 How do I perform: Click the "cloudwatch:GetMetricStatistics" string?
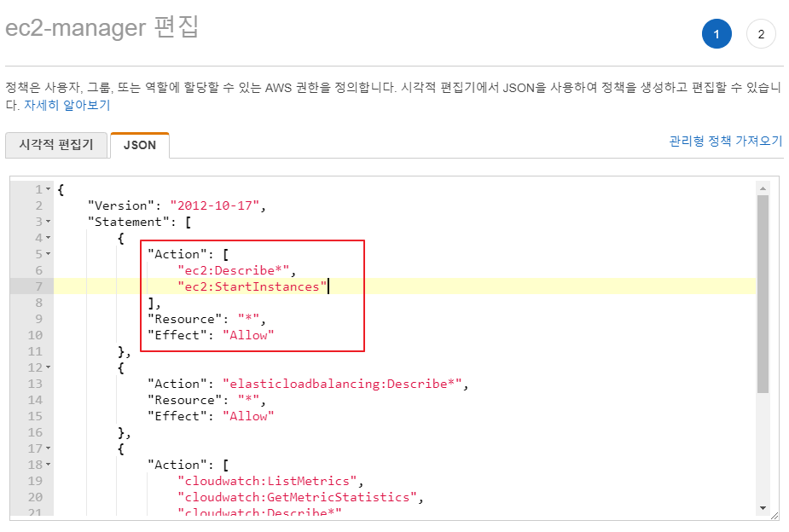click(x=297, y=497)
